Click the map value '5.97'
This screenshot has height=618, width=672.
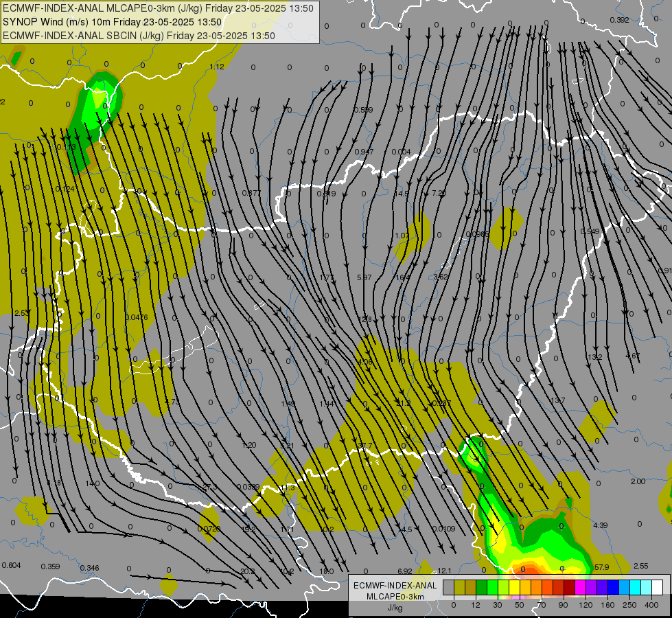(364, 277)
